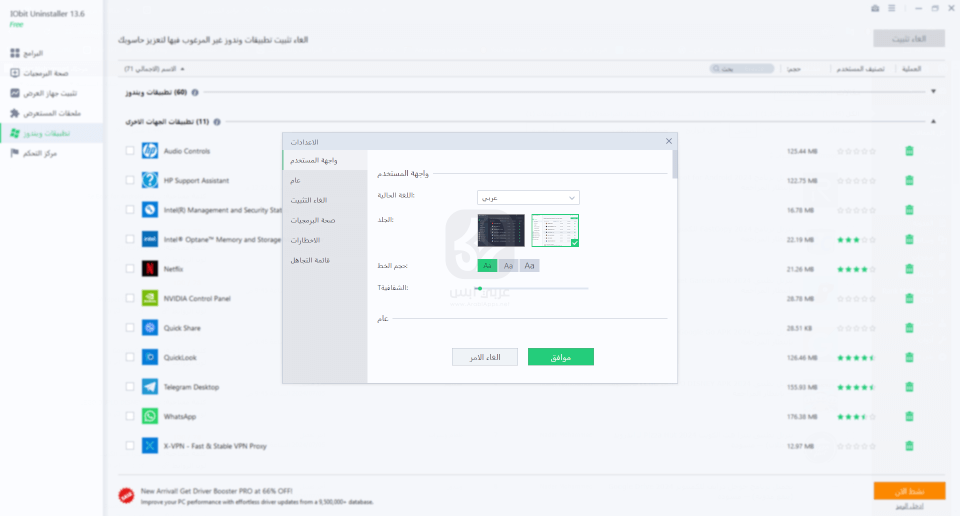This screenshot has width=960, height=516.
Task: Click the X-VPN app icon
Action: 150,446
